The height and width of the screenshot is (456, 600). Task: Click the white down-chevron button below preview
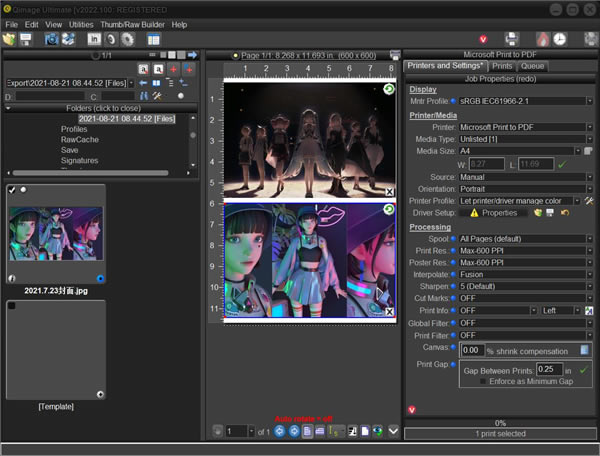coord(393,432)
